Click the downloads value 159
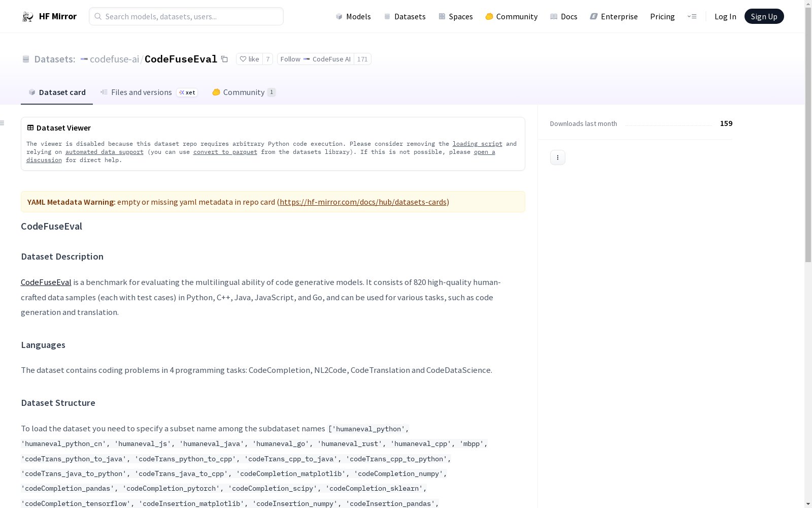This screenshot has width=812, height=508. (x=726, y=123)
